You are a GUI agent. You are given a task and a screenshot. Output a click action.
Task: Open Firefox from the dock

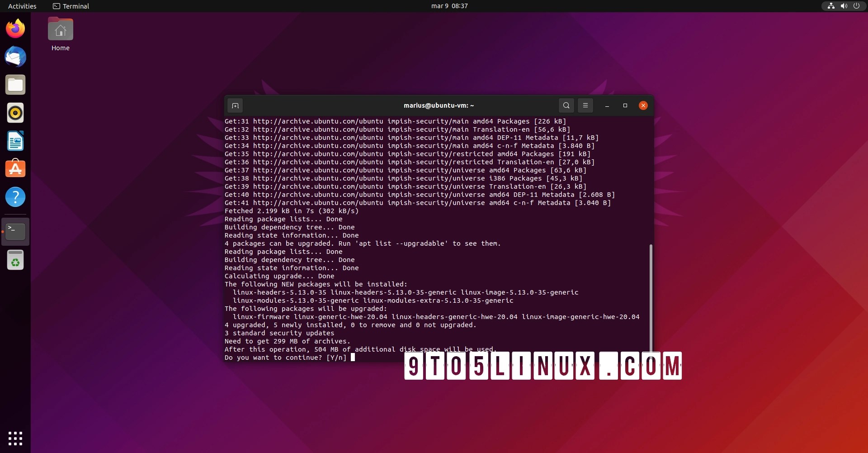tap(15, 29)
